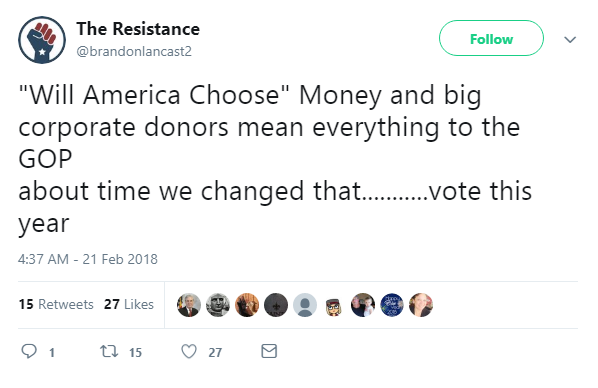The height and width of the screenshot is (388, 598).
Task: Open the dark fleur-de-lis liker avatar
Action: coord(276,305)
